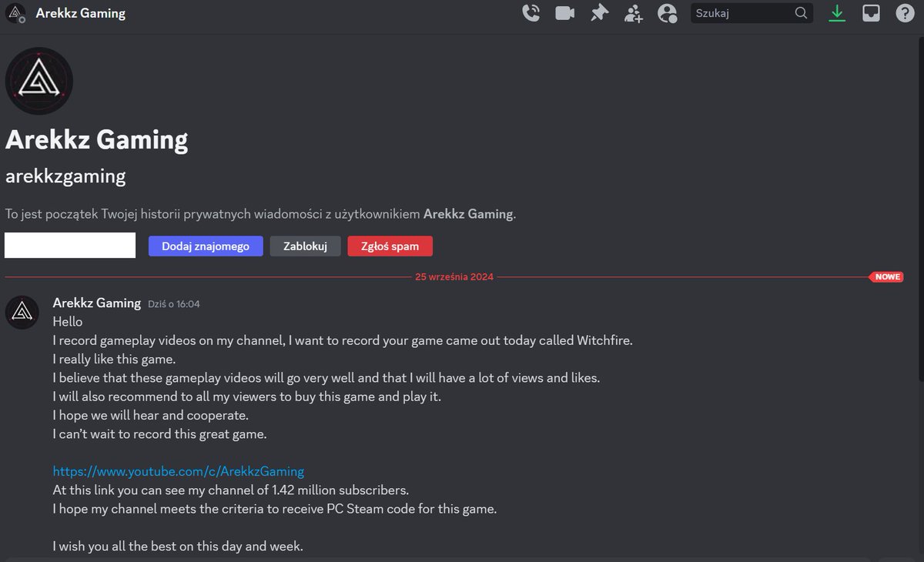Click the line 'I can't wait to record this great game.'
This screenshot has width=924, height=562.
[x=159, y=434]
